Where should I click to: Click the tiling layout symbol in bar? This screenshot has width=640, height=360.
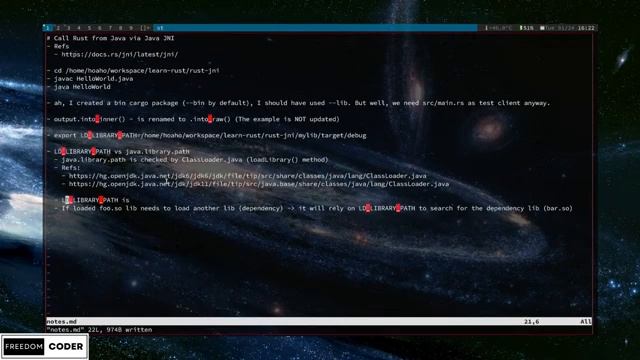tap(145, 28)
